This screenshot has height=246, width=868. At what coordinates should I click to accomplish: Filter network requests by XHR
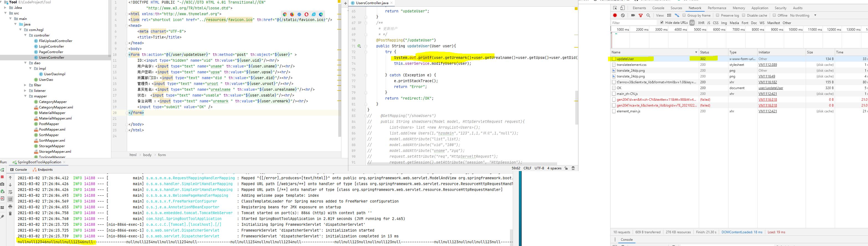[701, 23]
